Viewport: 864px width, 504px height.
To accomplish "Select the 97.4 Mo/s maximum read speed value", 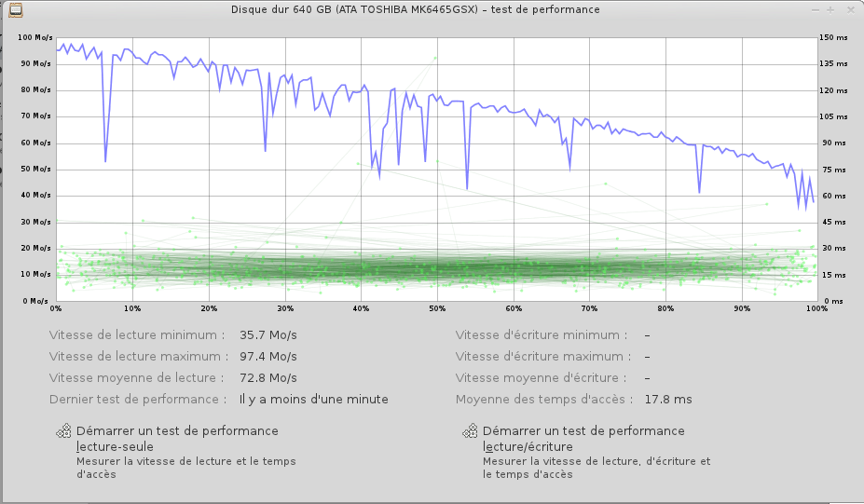I will tap(267, 356).
